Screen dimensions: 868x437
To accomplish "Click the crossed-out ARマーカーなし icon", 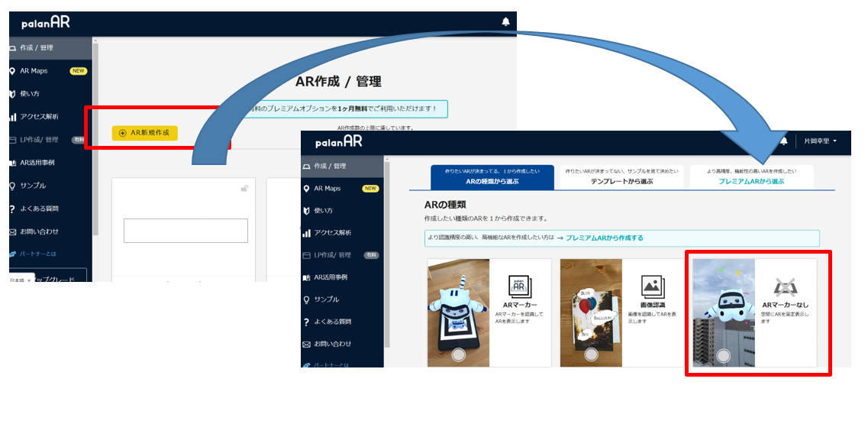I will point(785,287).
